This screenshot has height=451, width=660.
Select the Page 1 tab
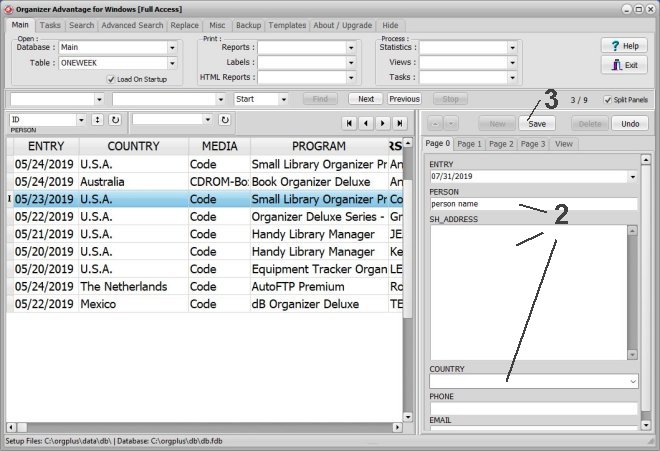click(469, 144)
